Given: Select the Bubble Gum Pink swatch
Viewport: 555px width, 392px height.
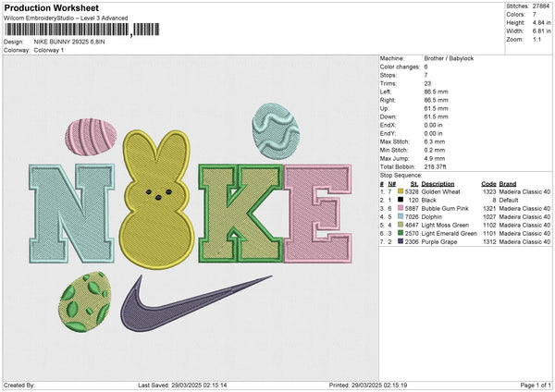Looking at the screenshot, I should click(x=401, y=208).
